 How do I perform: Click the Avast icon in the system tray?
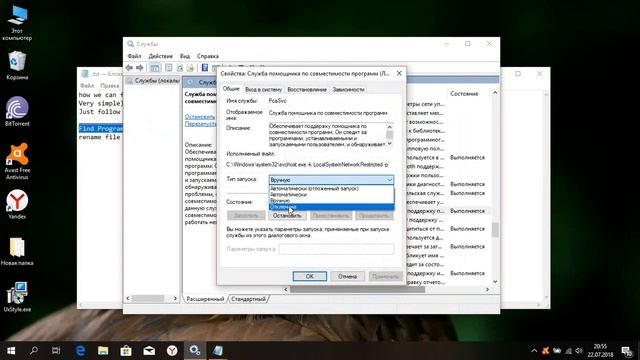(545, 351)
